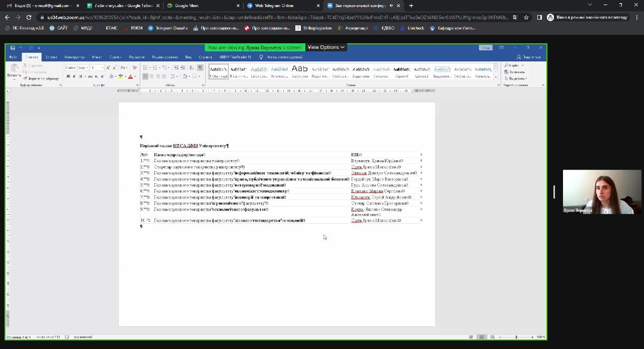The height and width of the screenshot is (349, 644).
Task: Click the Заменить (Replace) button
Action: pyautogui.click(x=516, y=72)
